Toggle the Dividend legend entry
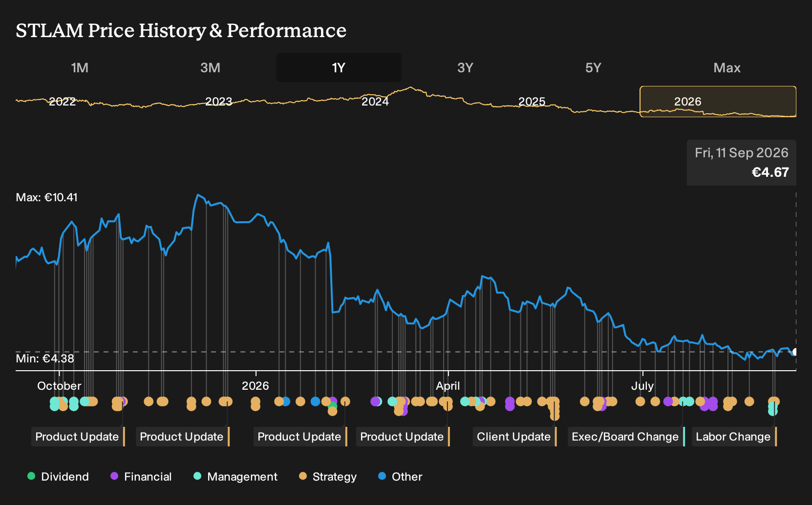This screenshot has height=505, width=812. [58, 477]
